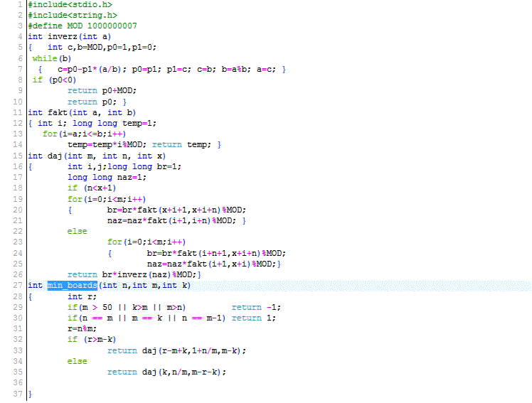Click the return br*inverz(naz)%MOD; statement
The height and width of the screenshot is (403, 532).
click(134, 274)
